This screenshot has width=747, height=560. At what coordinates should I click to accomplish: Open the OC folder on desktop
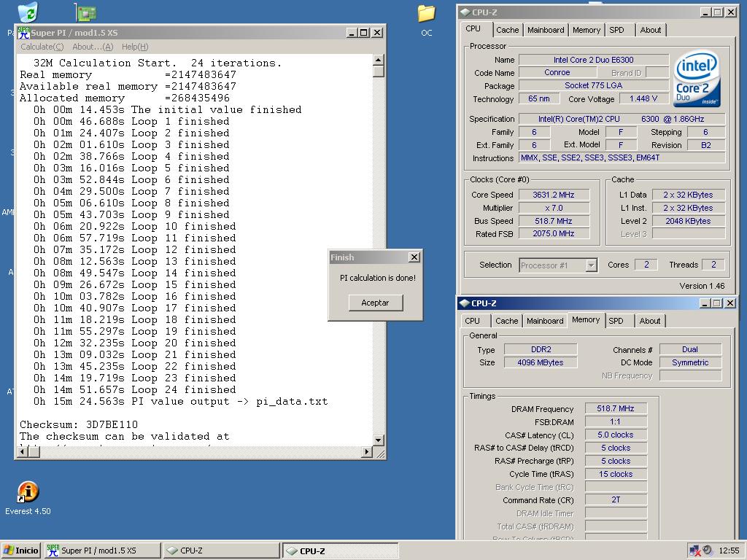426,13
